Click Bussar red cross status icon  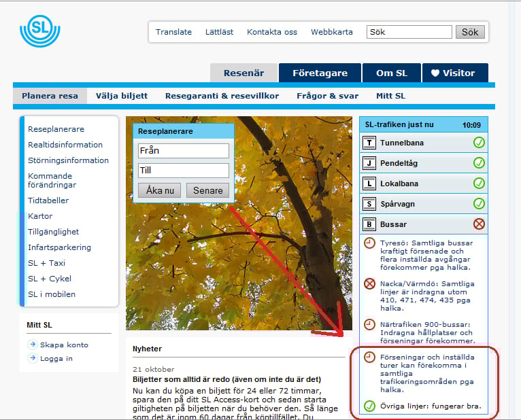[479, 224]
